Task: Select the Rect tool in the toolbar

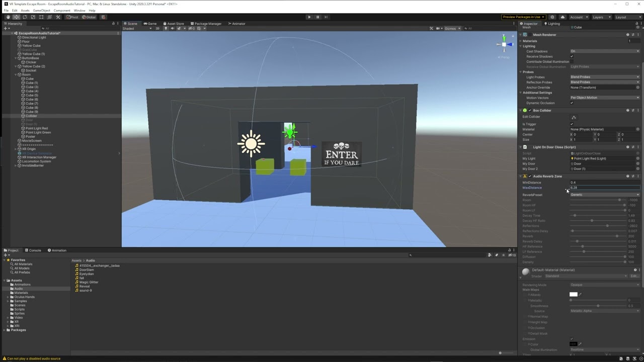Action: [x=41, y=17]
